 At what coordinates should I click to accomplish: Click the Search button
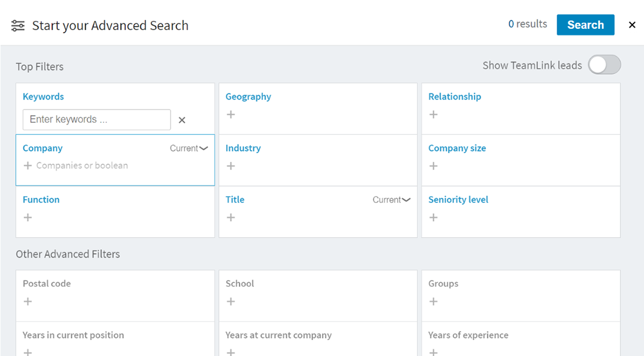tap(585, 25)
